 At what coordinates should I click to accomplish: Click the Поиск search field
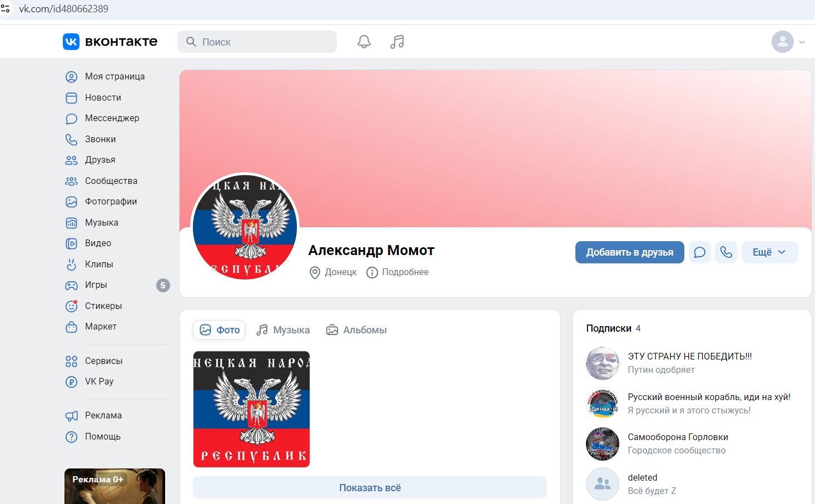(x=257, y=42)
